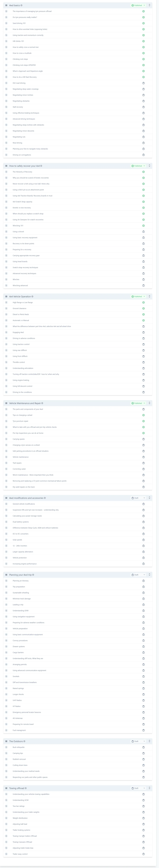Open lesson Do tyre pressures really matter?

pos(25,17)
